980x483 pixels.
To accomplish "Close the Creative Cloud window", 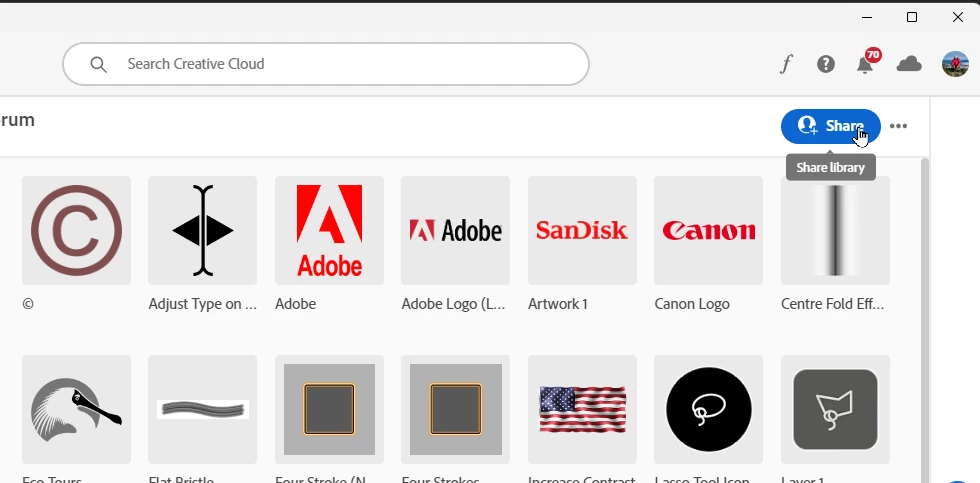I will pos(958,17).
